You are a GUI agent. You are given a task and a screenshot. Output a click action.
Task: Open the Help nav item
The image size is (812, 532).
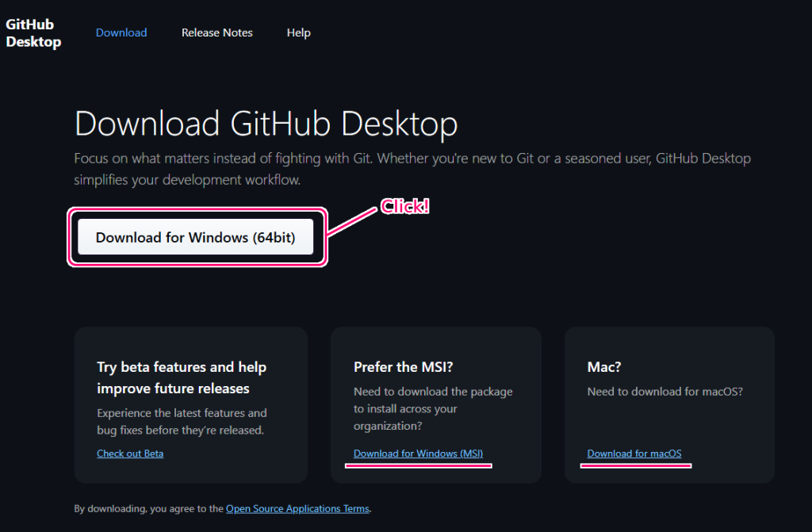coord(299,33)
